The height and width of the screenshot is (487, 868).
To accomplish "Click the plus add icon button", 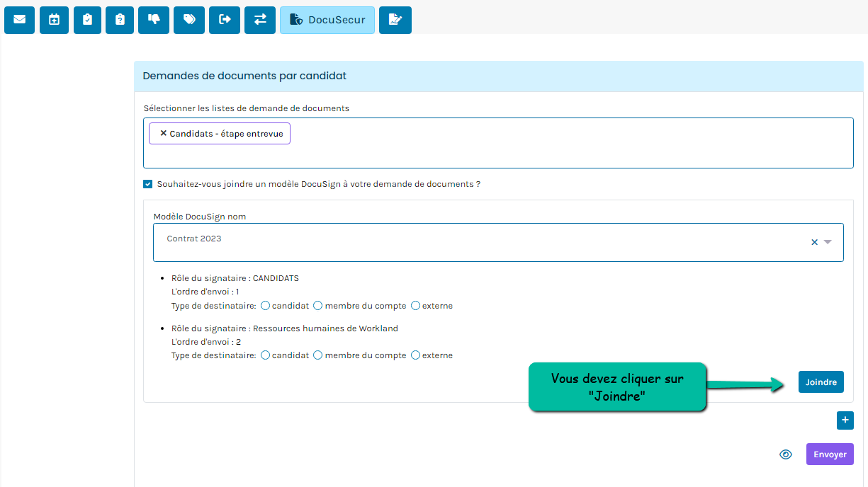I will tap(845, 420).
